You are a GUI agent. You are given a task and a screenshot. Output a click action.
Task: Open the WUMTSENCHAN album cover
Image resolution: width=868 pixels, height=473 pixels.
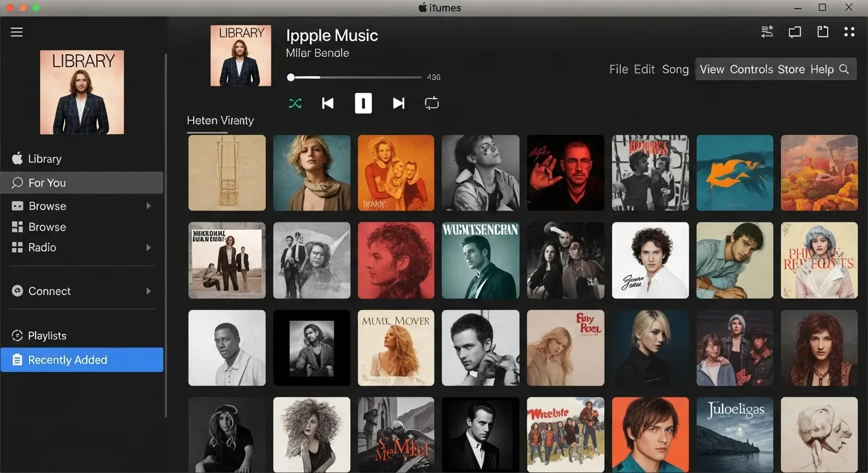[x=481, y=261]
